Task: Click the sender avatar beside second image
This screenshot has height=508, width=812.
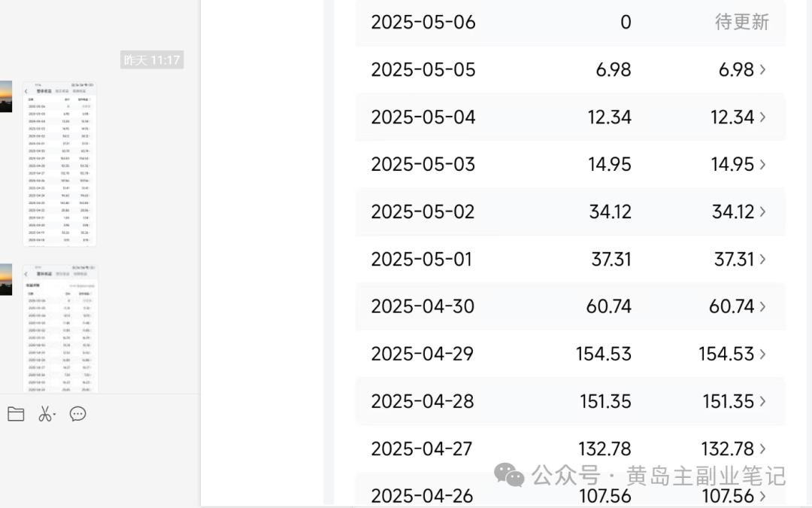Action: pyautogui.click(x=6, y=279)
